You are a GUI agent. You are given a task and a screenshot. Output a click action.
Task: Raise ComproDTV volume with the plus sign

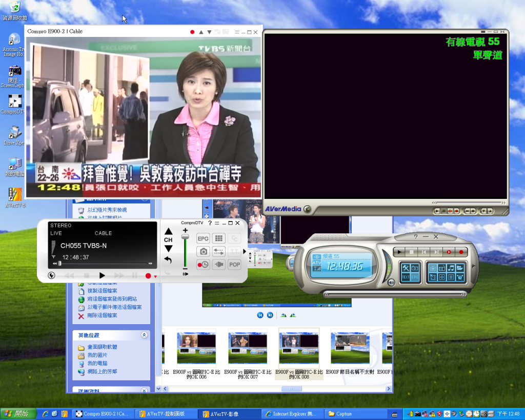[185, 230]
